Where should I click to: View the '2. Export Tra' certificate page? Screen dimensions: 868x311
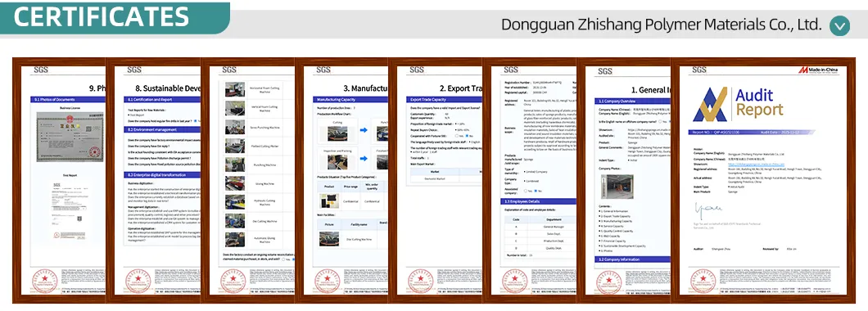[436, 180]
